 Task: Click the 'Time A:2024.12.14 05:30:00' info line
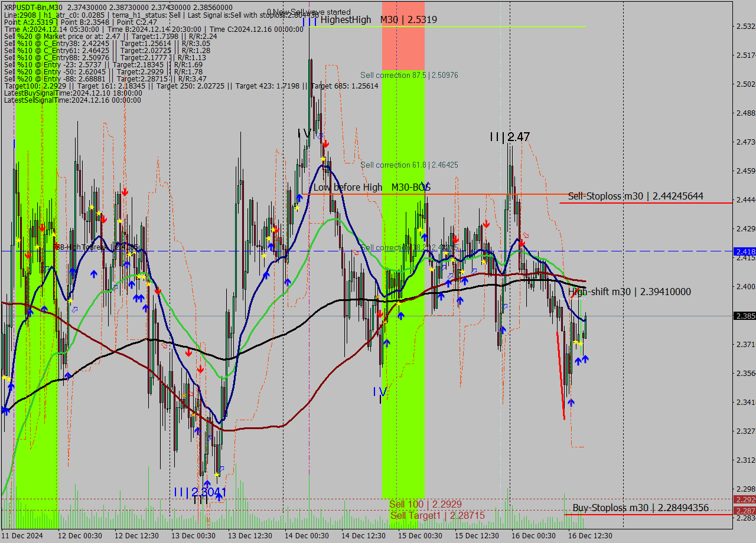click(154, 29)
